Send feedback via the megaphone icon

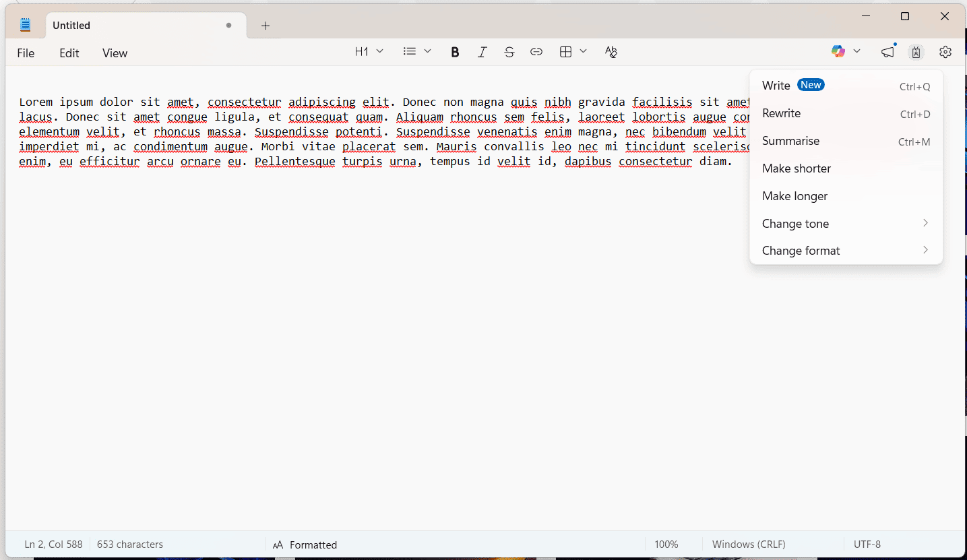pos(887,51)
